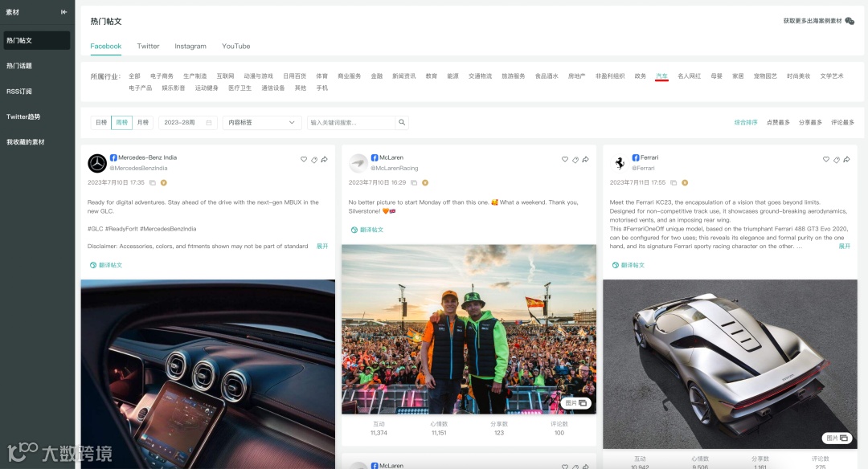
Task: Click the gold coin icon on the Mercedes post
Action: point(164,182)
